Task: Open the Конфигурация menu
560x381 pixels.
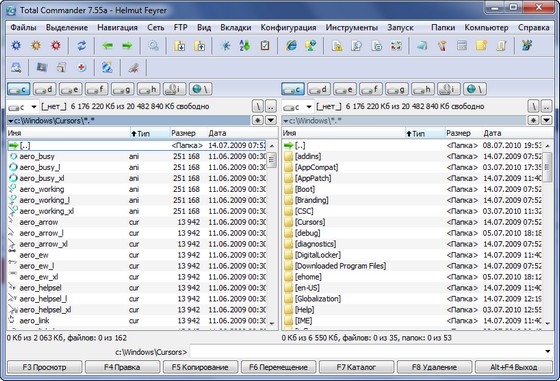Action: 288,27
